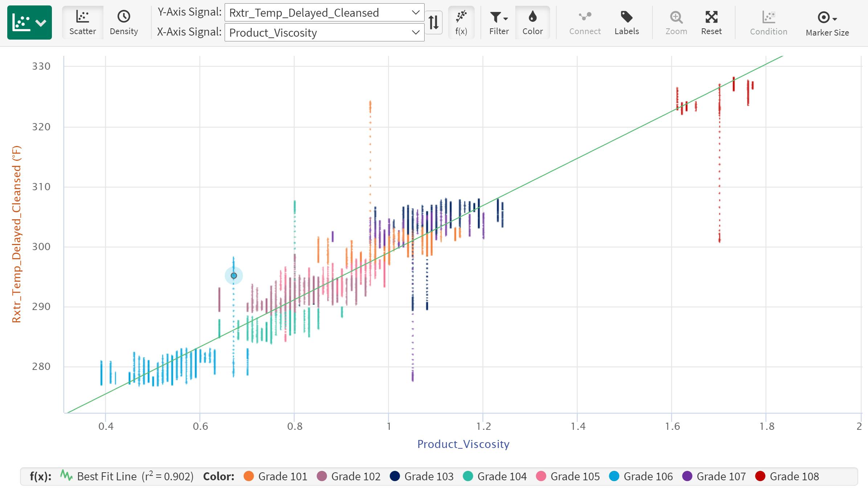This screenshot has width=868, height=489.
Task: Click the Connect samples icon
Action: [x=584, y=23]
